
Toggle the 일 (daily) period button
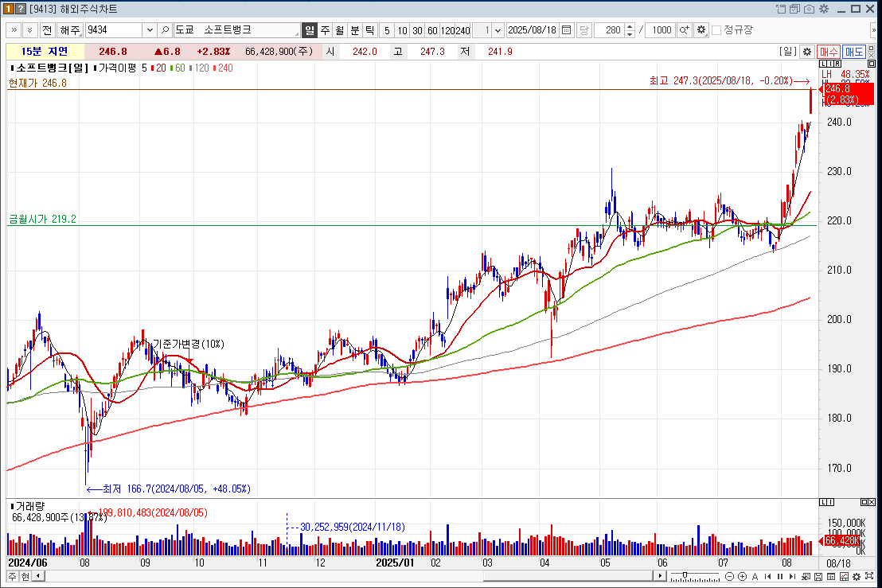pos(310,30)
